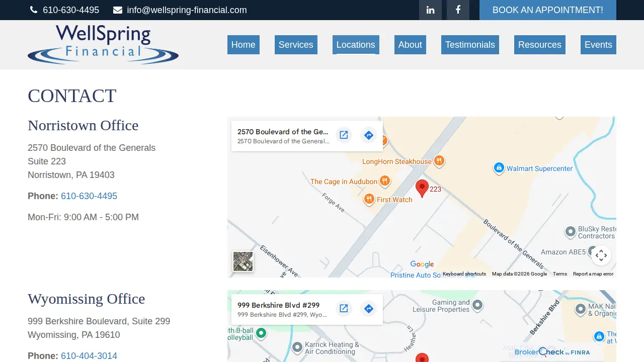Screen dimensions: 644x362
Task: Click Report a map error
Action: tap(593, 274)
